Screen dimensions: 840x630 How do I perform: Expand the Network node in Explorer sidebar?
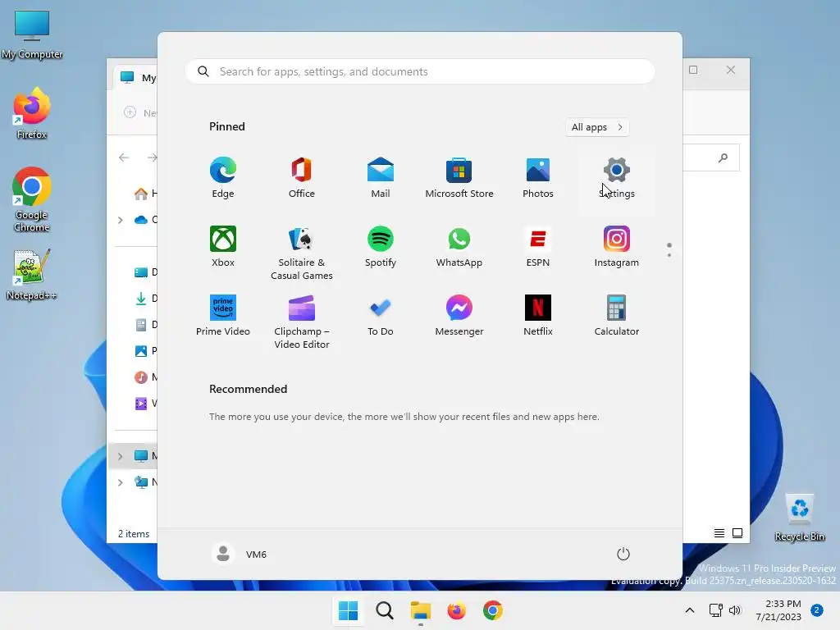point(120,482)
